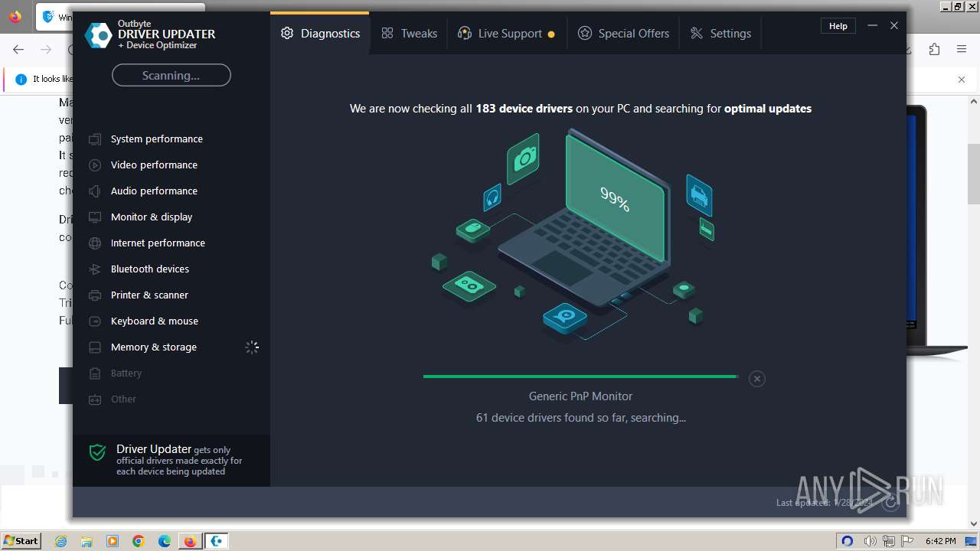Viewport: 980px width, 551px height.
Task: Open the Live Support tab
Action: (506, 34)
